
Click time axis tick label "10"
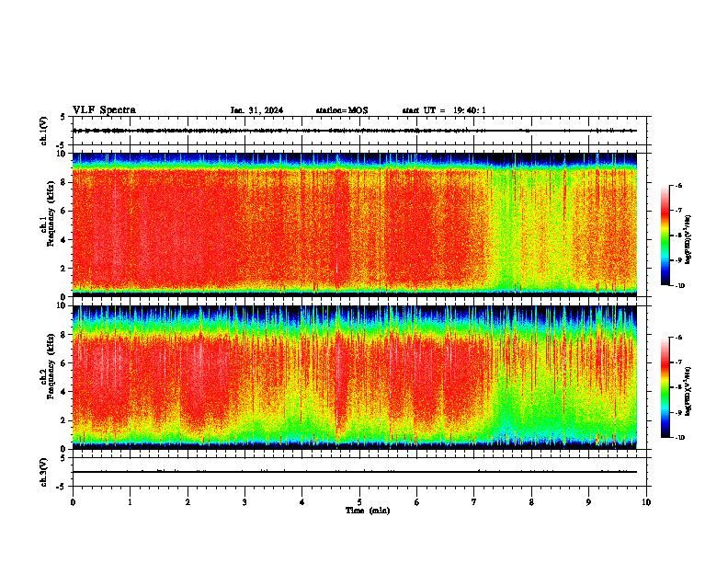click(x=646, y=502)
